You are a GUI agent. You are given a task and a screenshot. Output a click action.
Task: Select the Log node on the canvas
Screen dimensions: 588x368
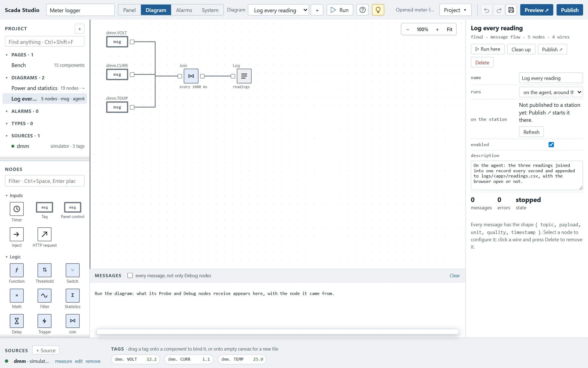[x=244, y=76]
